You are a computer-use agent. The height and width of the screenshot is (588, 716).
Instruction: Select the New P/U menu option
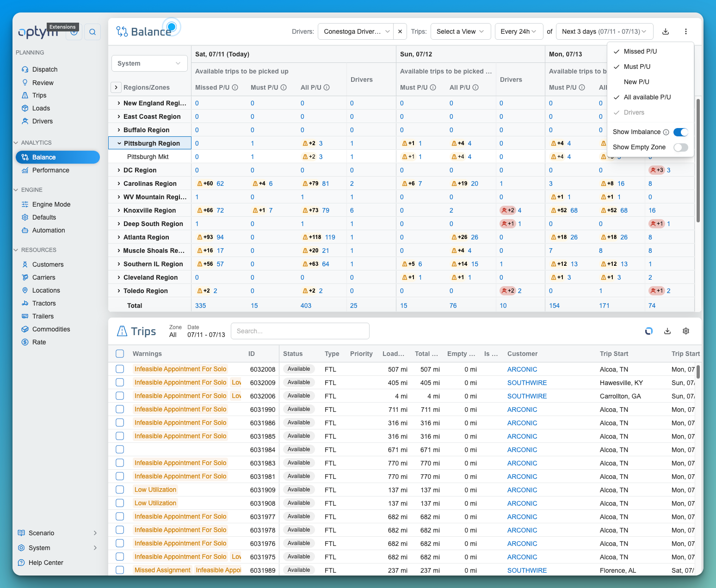636,82
